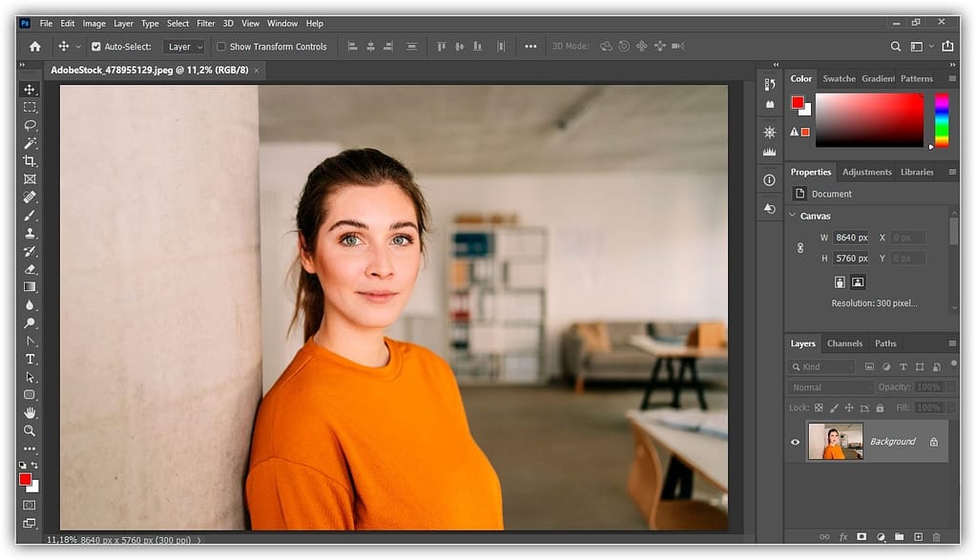Open the layer Kind filter dropdown

point(822,366)
